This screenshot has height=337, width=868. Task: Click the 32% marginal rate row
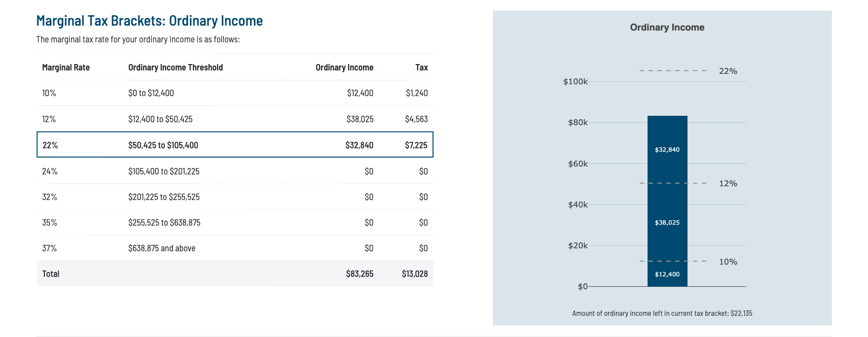point(235,197)
